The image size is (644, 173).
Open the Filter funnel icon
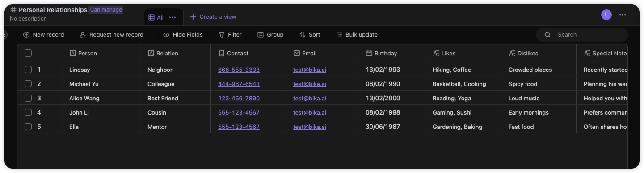click(x=222, y=35)
